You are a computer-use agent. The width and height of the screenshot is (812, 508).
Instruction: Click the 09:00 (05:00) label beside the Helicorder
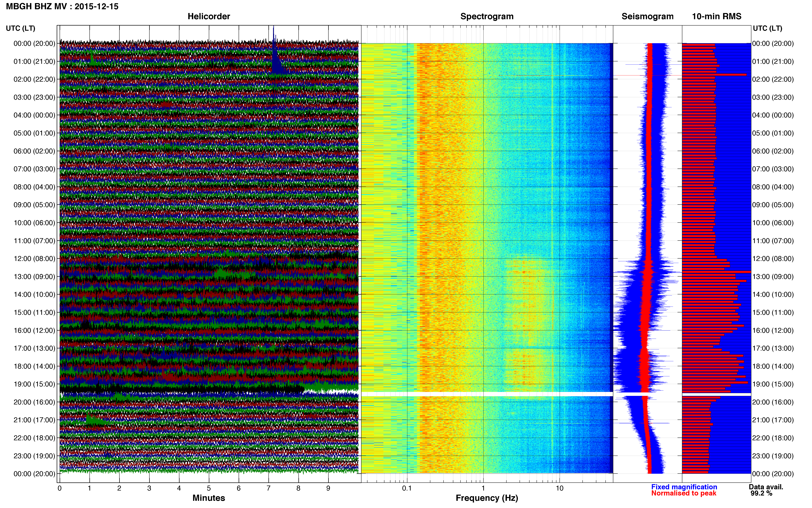tap(34, 205)
